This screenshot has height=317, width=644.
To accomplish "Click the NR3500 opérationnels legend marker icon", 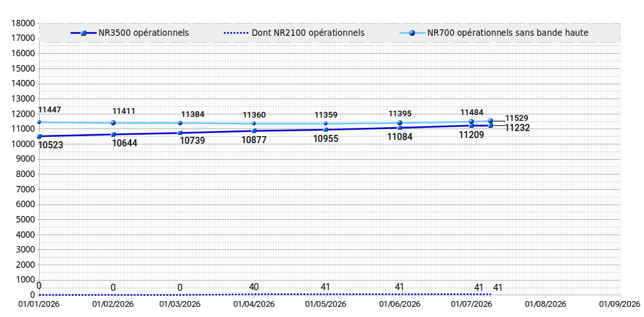I will [x=83, y=33].
